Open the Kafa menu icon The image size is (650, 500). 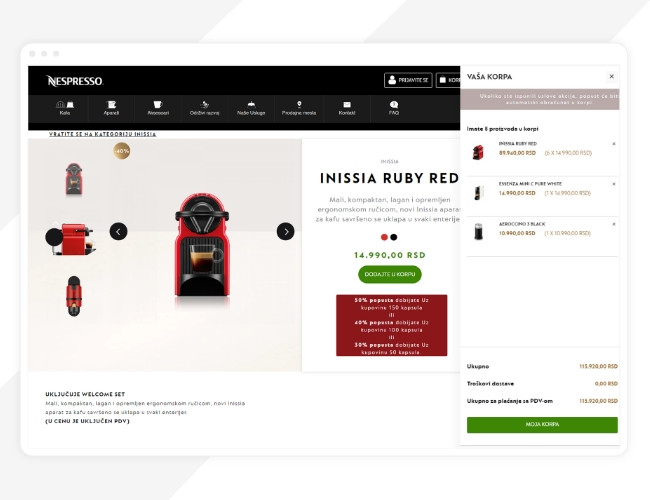pos(65,104)
